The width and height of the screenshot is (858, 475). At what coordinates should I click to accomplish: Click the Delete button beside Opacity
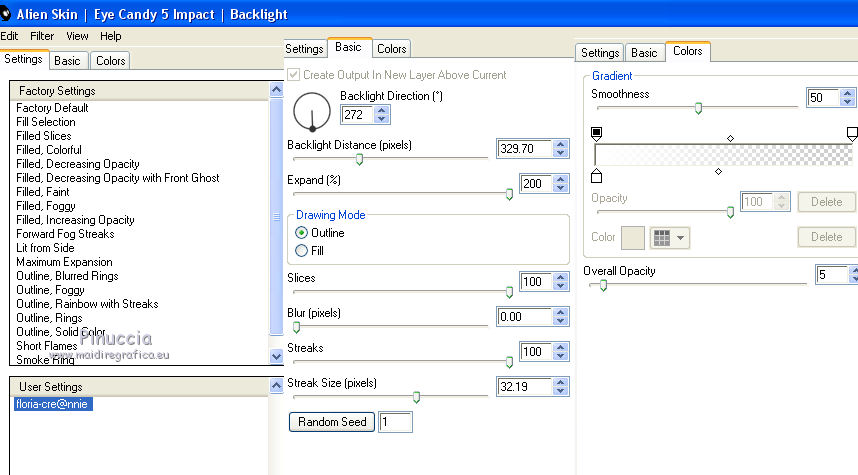click(x=826, y=202)
